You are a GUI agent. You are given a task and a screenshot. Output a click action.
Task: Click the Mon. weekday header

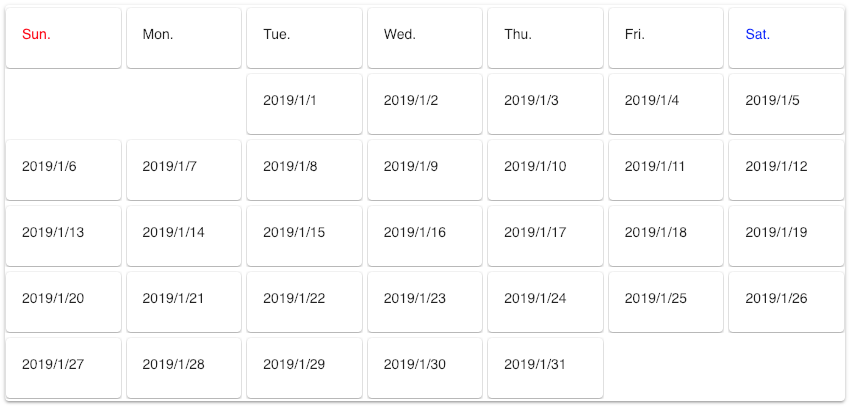[184, 38]
